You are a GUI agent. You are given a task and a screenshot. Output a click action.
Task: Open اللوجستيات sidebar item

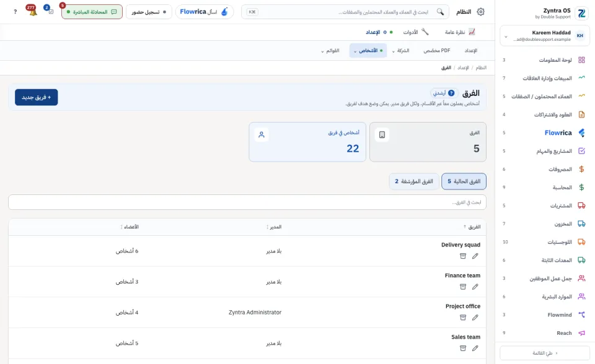point(544,242)
